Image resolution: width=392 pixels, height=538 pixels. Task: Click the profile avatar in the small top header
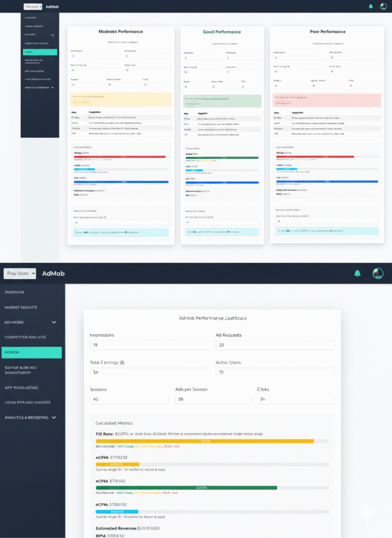click(x=384, y=6)
